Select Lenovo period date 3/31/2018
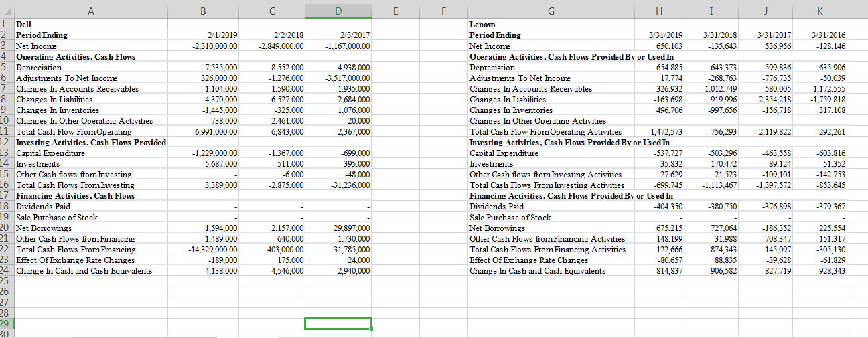Screen dimensions: 868x338 (x=719, y=35)
